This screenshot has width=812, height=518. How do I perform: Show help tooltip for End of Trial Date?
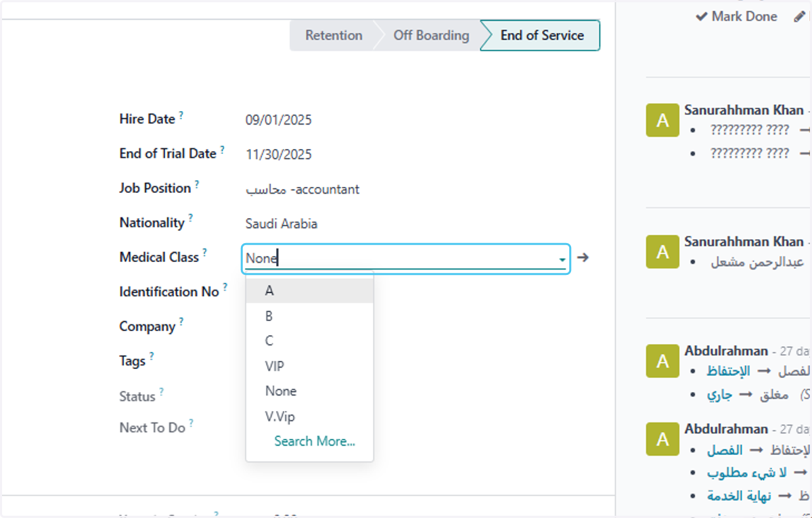tap(222, 150)
